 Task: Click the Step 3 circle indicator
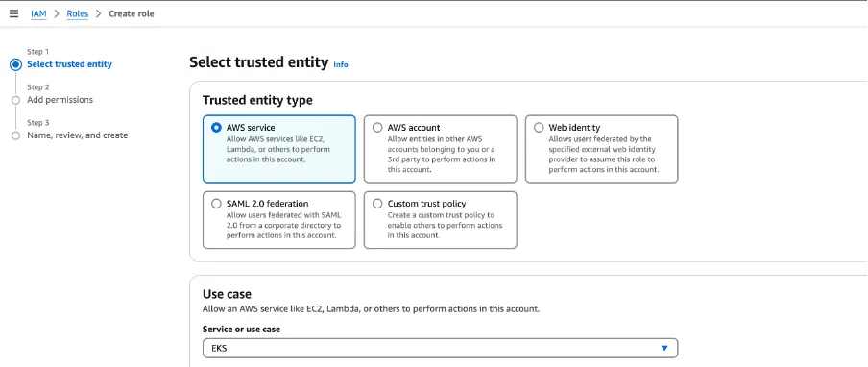pyautogui.click(x=15, y=135)
